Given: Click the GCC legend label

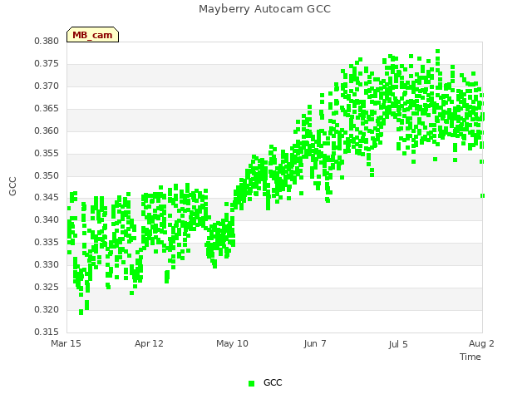Looking at the screenshot, I should point(273,382).
